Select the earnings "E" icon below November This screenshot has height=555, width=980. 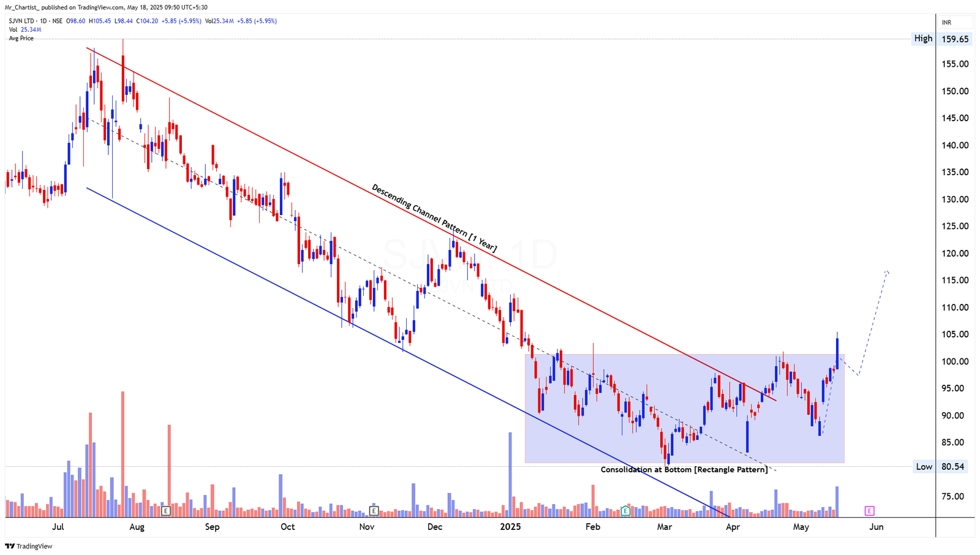(x=373, y=510)
